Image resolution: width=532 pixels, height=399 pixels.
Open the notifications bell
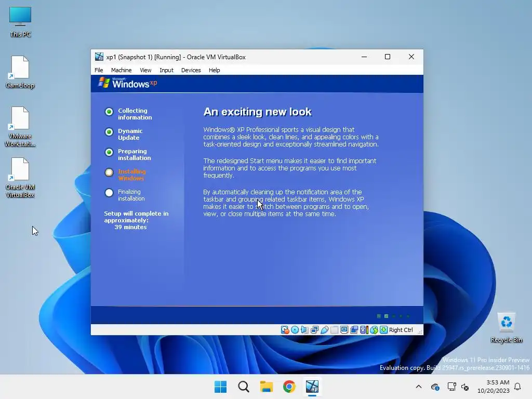518,387
